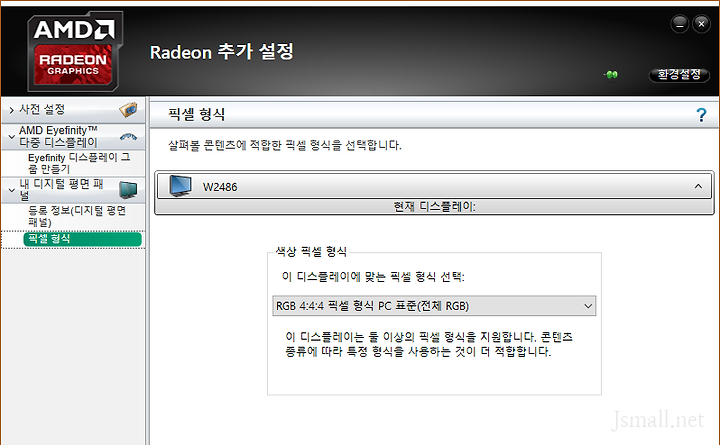Open Eyefinity 디스플레이 그룹 만들기
This screenshot has width=720, height=445.
[x=79, y=163]
